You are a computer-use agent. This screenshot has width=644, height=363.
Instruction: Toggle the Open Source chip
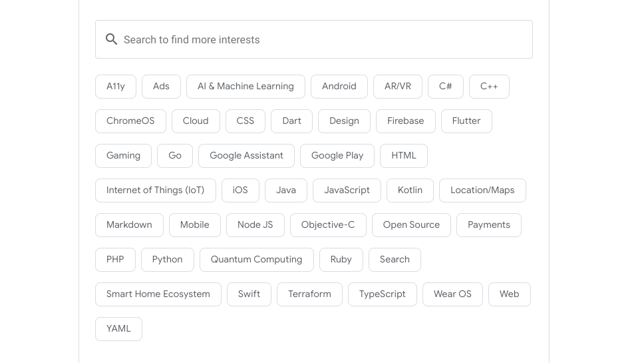(411, 225)
